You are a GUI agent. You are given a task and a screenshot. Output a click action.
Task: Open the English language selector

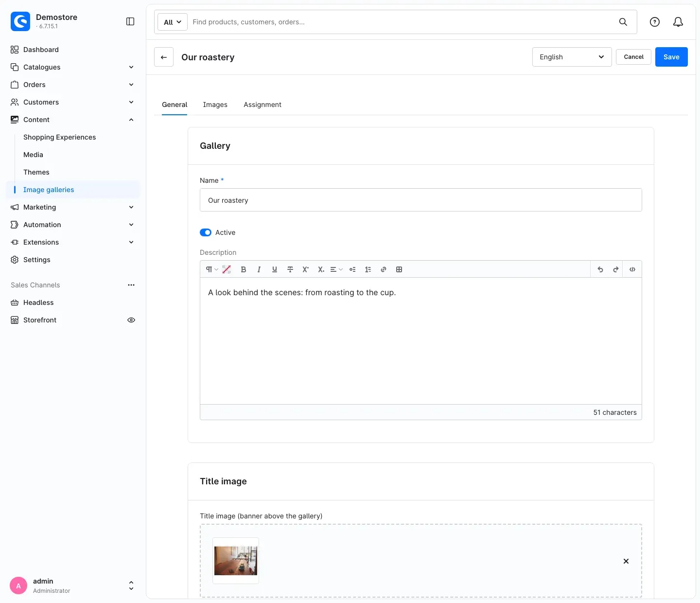(572, 57)
